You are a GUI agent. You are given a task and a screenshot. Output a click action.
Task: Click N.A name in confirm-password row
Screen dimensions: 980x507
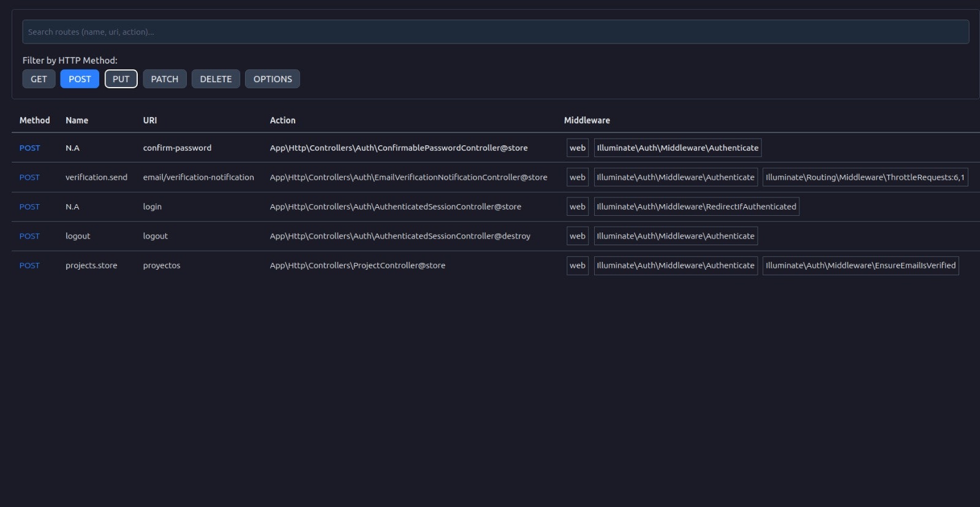(72, 148)
